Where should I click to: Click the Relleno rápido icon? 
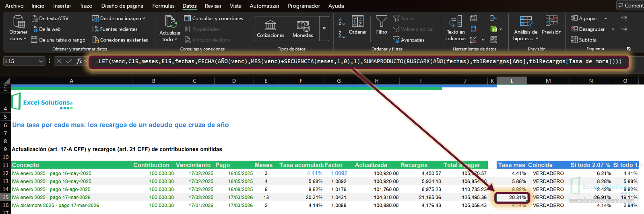point(473,19)
